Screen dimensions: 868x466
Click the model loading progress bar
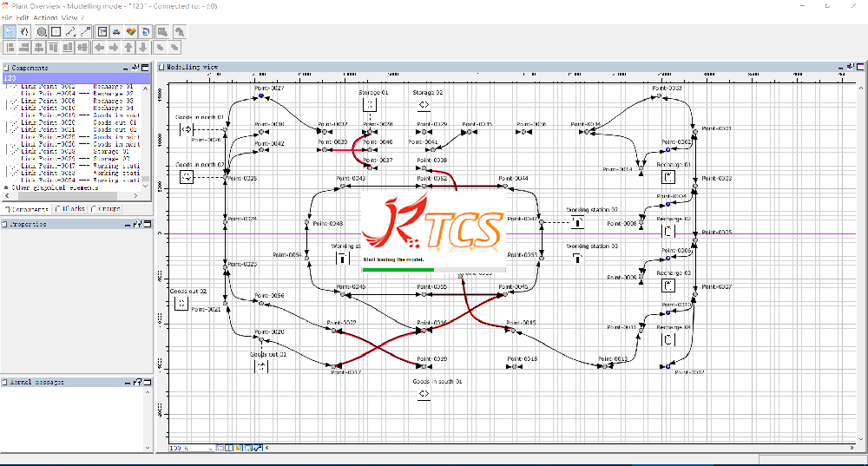pyautogui.click(x=433, y=270)
